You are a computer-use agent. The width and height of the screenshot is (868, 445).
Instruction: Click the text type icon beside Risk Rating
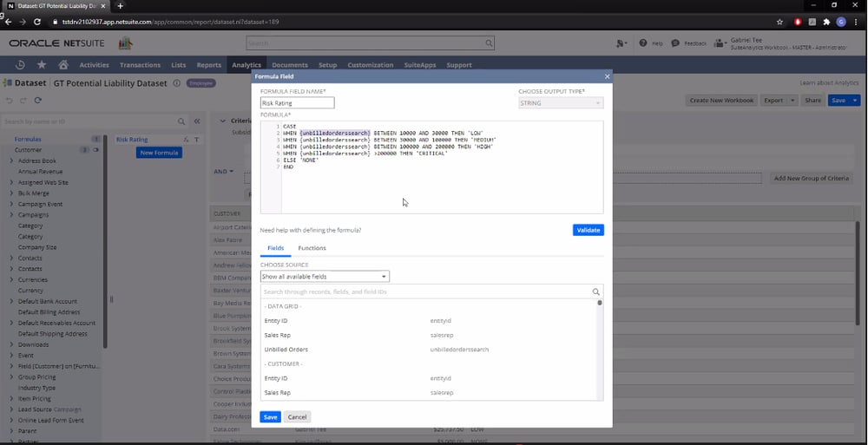tap(196, 140)
